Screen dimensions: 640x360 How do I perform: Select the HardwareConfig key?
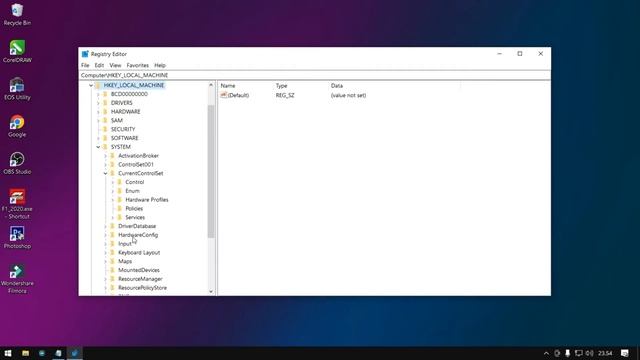click(138, 235)
